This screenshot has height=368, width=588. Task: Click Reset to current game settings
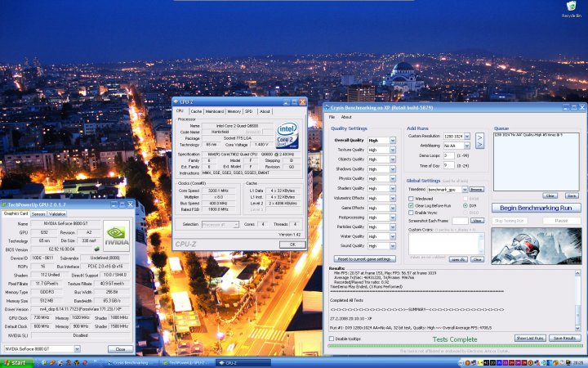click(364, 259)
